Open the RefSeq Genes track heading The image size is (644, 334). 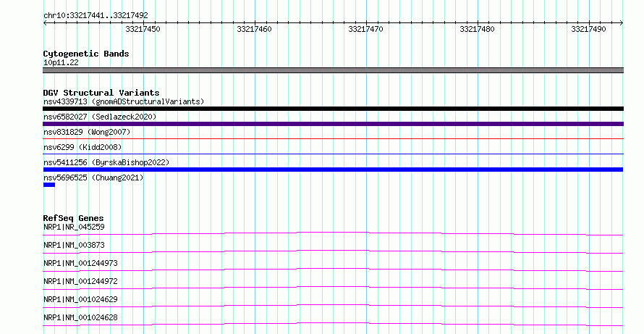click(x=74, y=218)
